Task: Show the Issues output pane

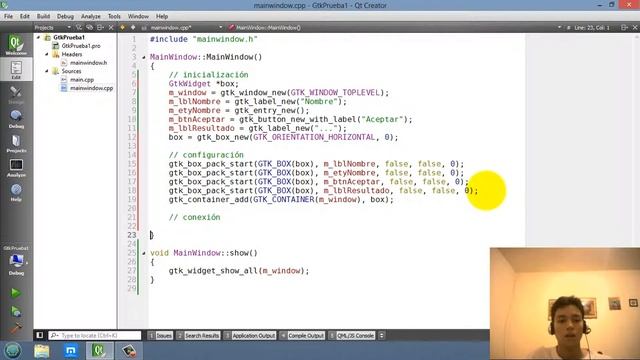Action: (160, 335)
